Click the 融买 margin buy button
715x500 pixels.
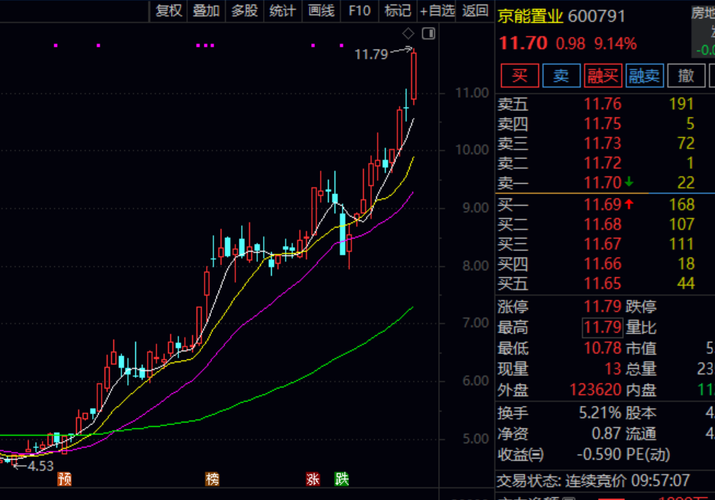coord(603,75)
